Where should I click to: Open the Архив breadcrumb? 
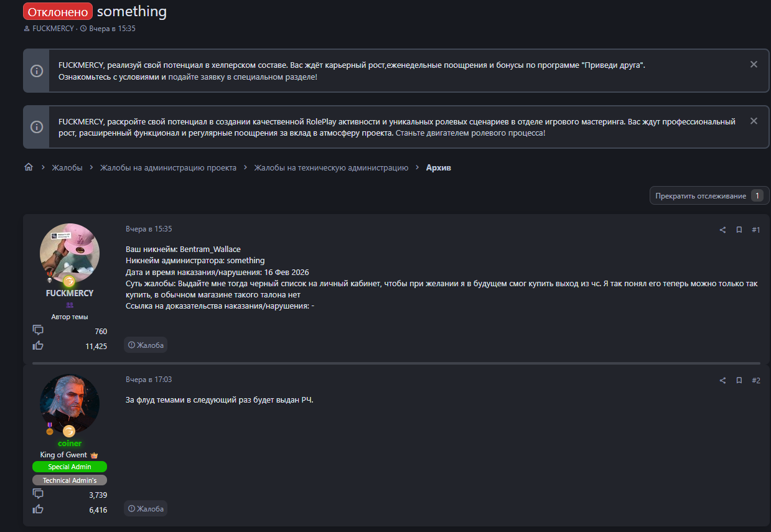[x=439, y=167]
